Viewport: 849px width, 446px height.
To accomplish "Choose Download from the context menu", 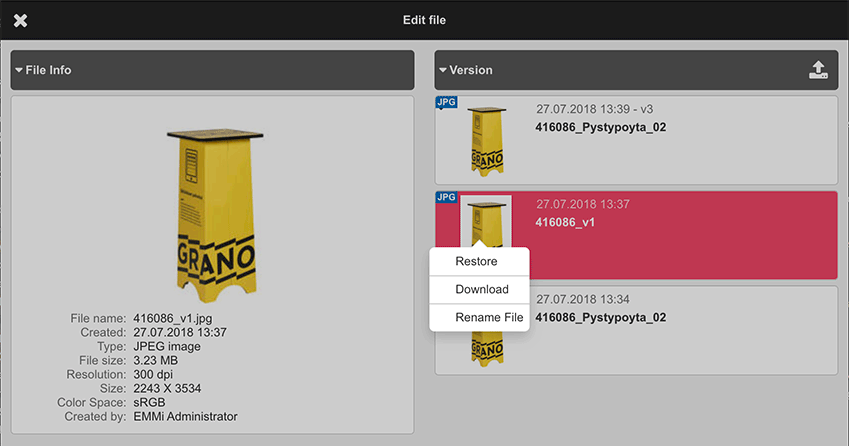I will pyautogui.click(x=479, y=290).
